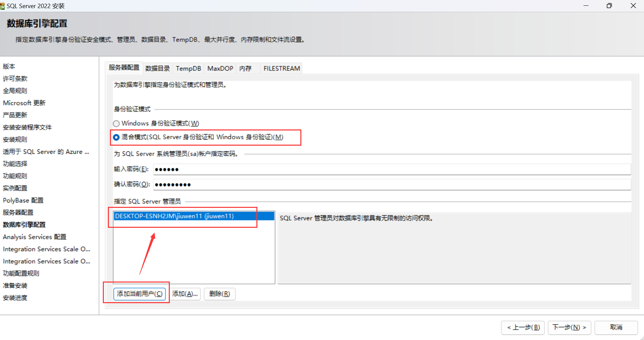Click the 取消 button
This screenshot has width=644, height=340.
pyautogui.click(x=616, y=327)
